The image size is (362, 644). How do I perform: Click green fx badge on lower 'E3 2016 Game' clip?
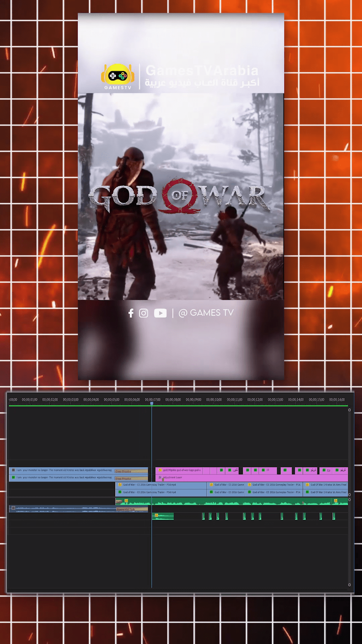[211, 492]
